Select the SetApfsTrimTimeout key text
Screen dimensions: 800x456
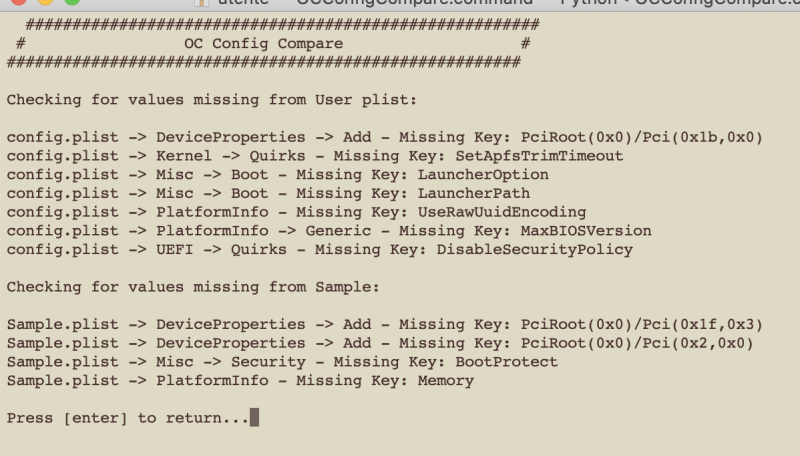(529, 155)
